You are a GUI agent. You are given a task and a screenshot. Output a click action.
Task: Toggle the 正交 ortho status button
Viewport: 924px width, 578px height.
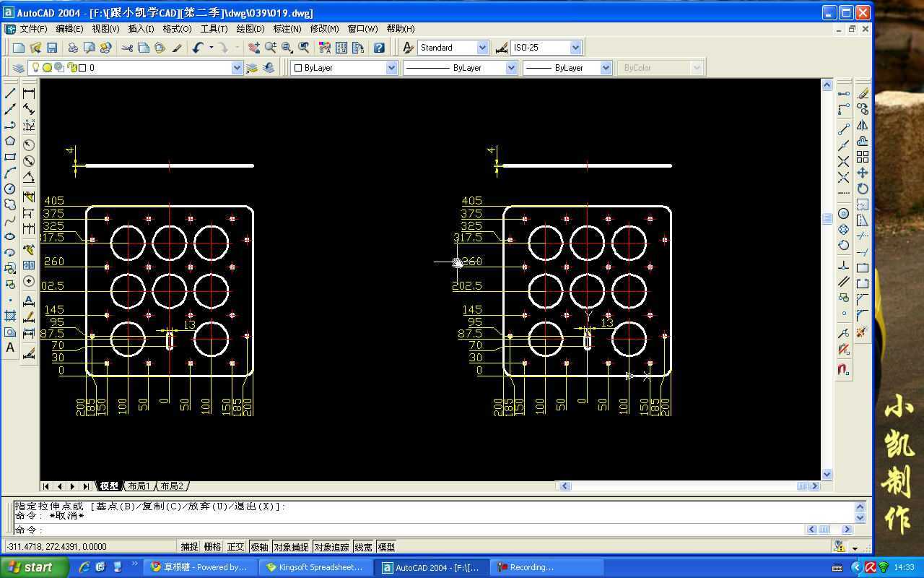pos(235,547)
